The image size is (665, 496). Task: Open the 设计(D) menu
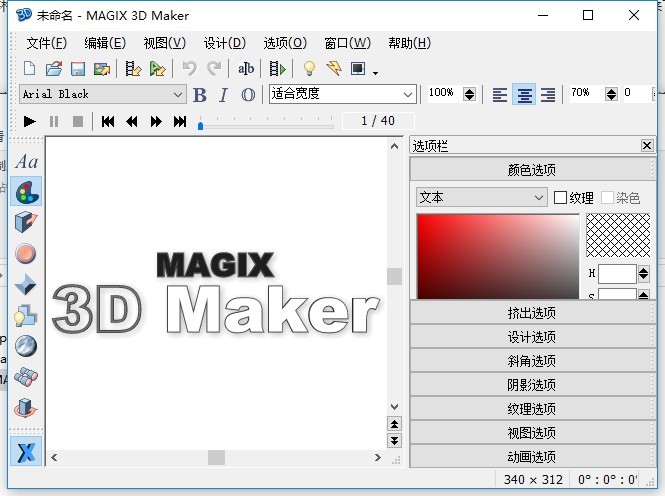(x=224, y=43)
